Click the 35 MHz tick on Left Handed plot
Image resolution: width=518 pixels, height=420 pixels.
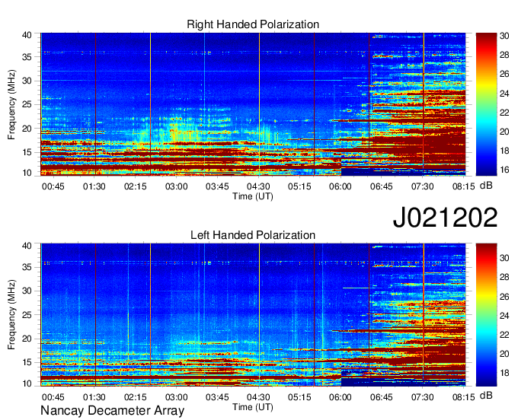27,267
